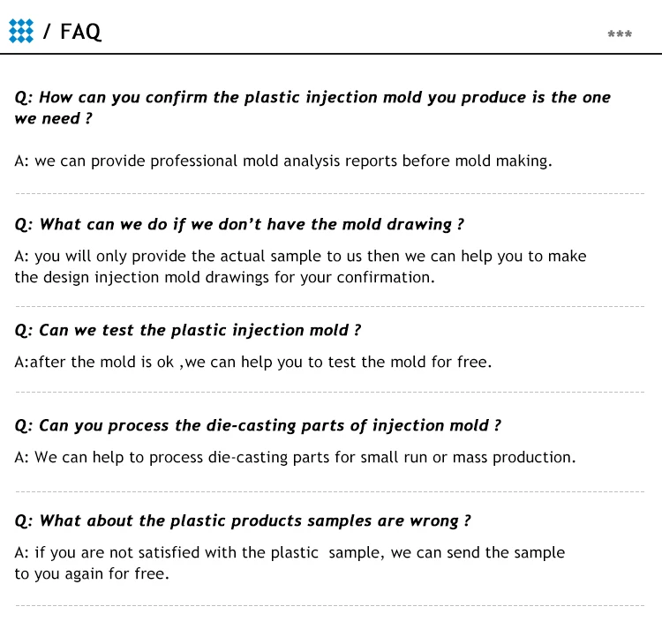Select answer about sending the sample again
The image size is (662, 644).
(x=290, y=563)
